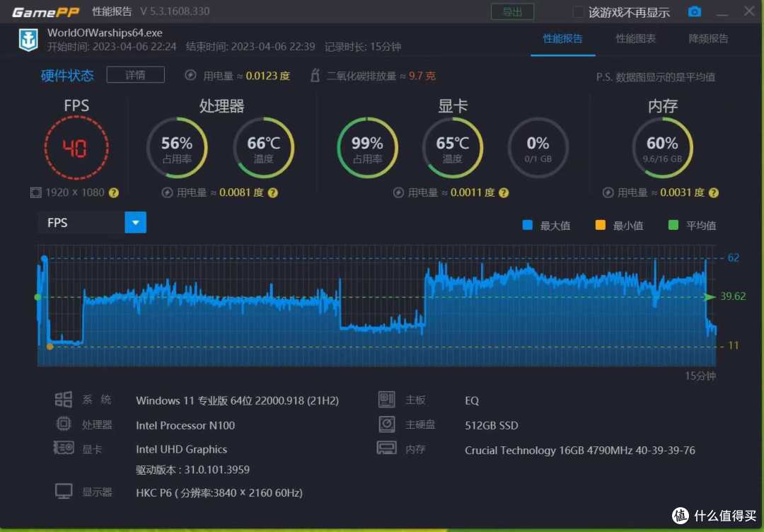Screen dimensions: 764x532
Task: Click the orange min-value marker on the chart
Action: point(50,347)
